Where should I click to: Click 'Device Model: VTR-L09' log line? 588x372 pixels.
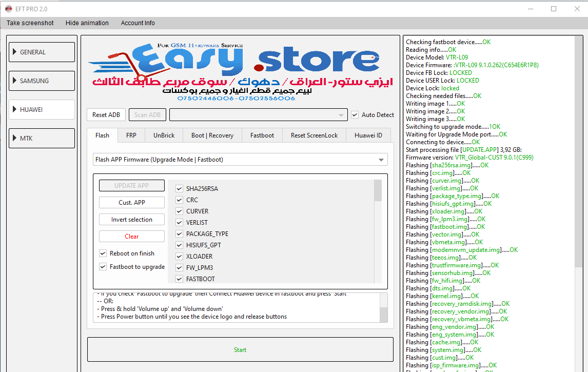(437, 57)
